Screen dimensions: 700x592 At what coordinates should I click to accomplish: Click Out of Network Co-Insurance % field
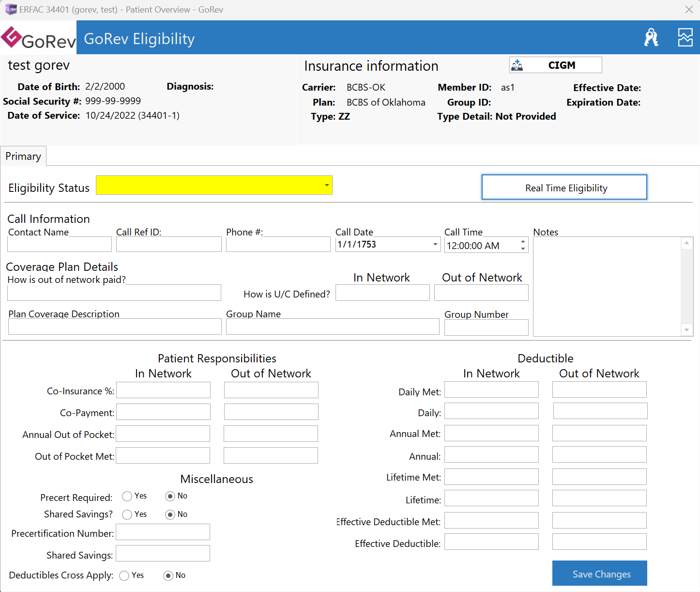[271, 390]
